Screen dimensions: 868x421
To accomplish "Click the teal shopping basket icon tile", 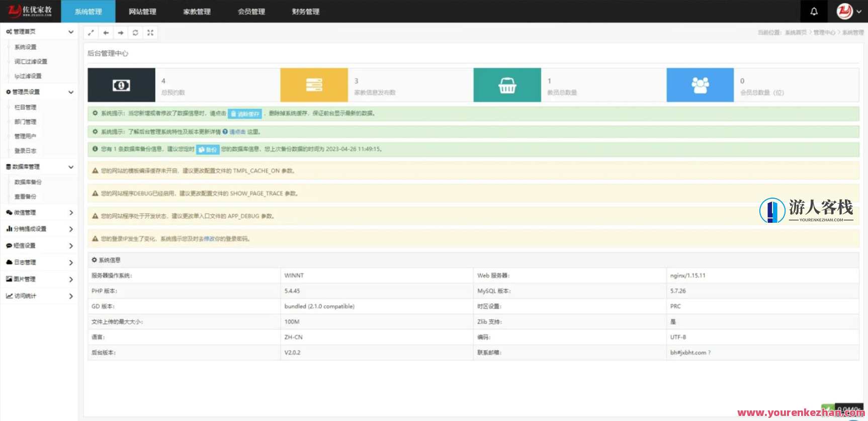I will pos(507,85).
